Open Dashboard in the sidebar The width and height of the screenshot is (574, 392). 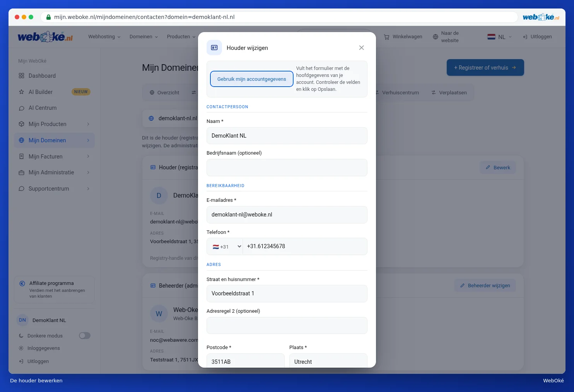54,76
